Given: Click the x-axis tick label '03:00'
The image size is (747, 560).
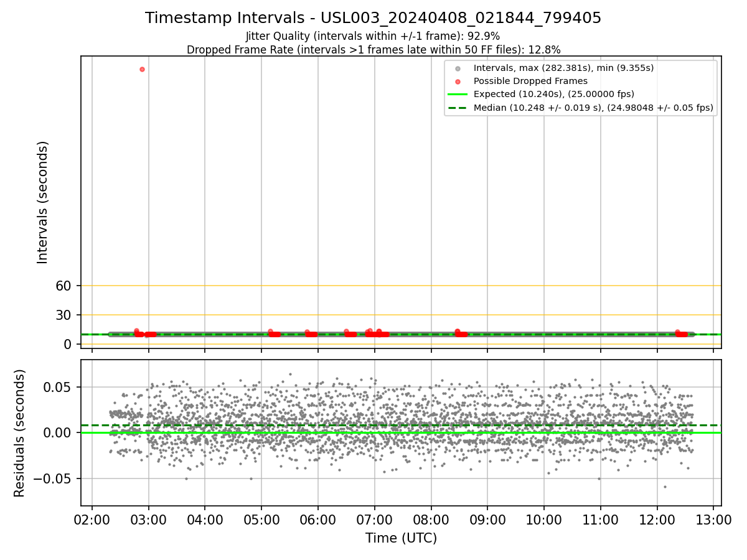Looking at the screenshot, I should (149, 519).
